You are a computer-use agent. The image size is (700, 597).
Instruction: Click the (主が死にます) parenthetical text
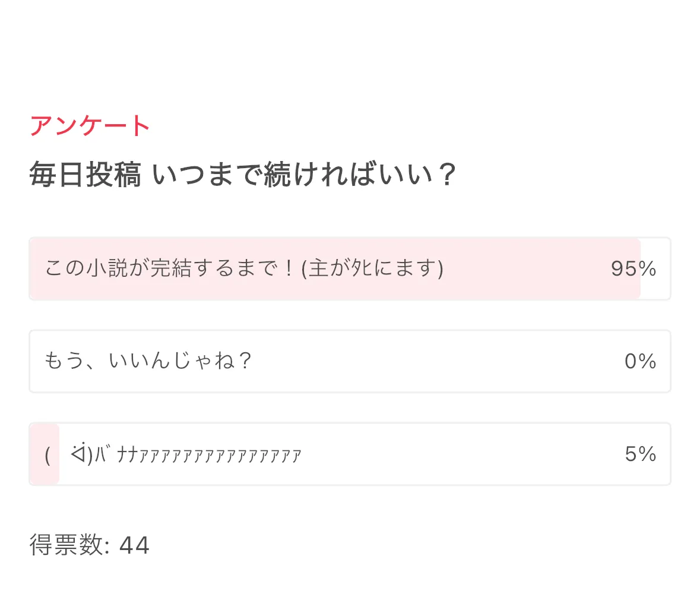tap(372, 269)
